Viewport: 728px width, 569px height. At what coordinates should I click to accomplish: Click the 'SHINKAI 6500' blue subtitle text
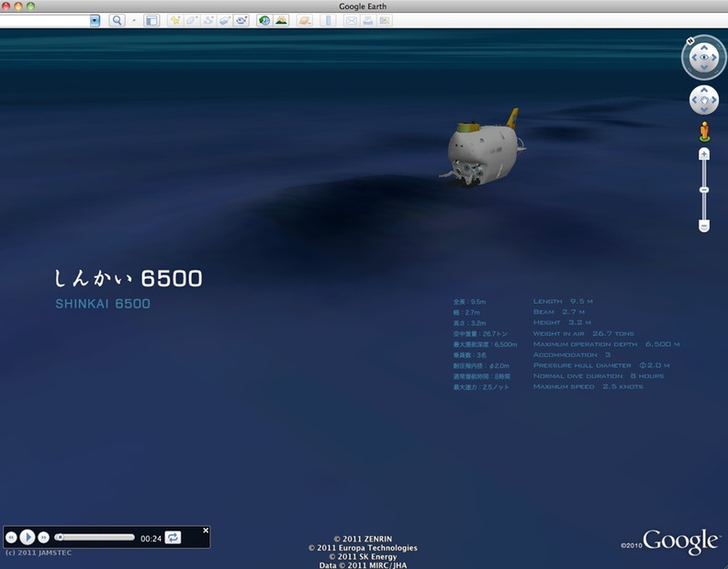[103, 304]
